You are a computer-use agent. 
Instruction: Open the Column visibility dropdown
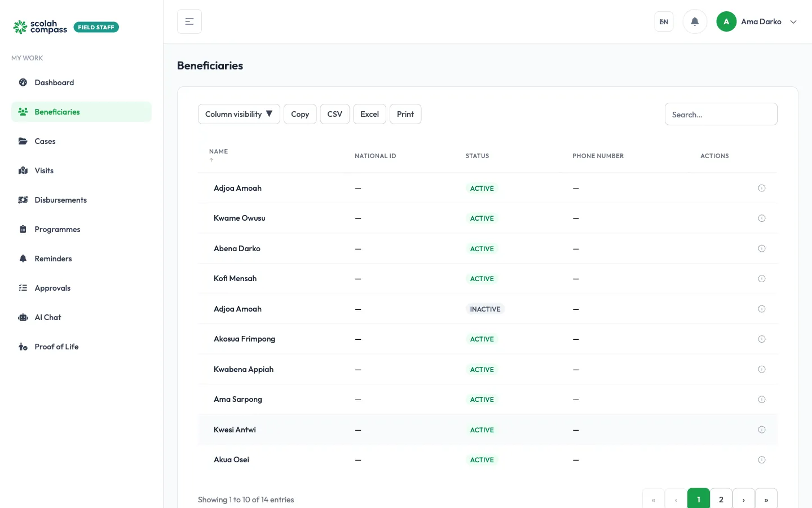(x=239, y=114)
